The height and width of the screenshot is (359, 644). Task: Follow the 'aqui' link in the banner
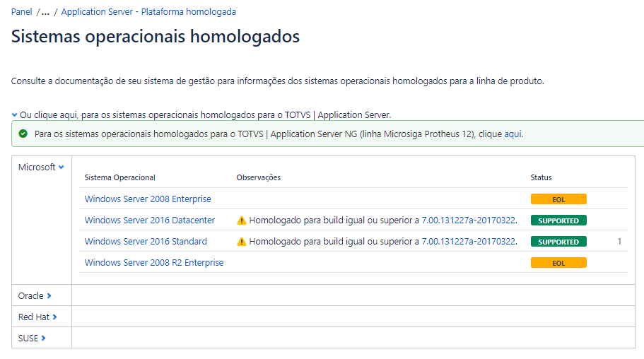point(513,134)
